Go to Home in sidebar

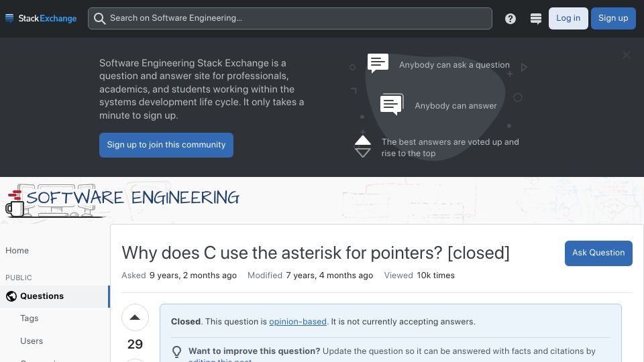[x=17, y=251]
